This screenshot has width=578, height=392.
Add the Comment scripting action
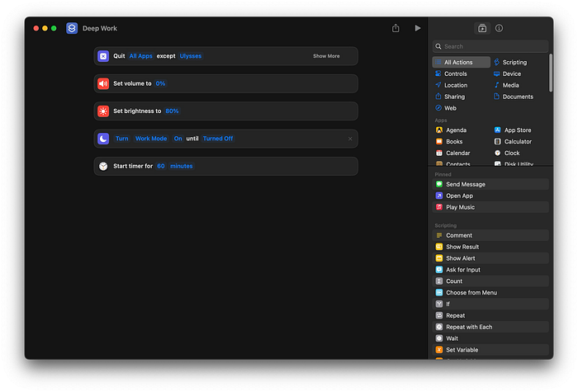pyautogui.click(x=490, y=235)
